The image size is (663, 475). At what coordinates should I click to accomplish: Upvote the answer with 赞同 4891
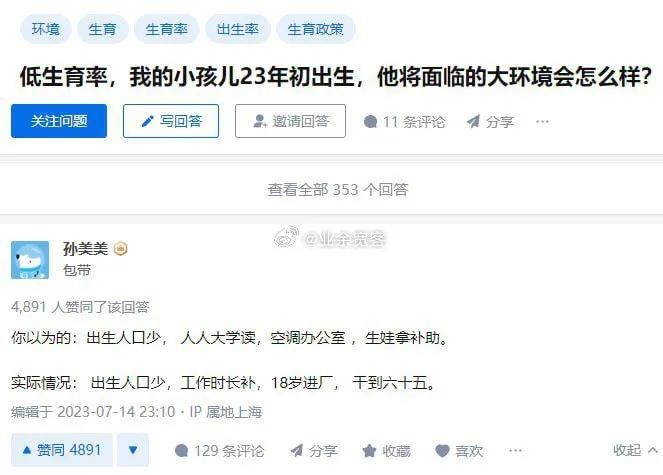[x=62, y=450]
